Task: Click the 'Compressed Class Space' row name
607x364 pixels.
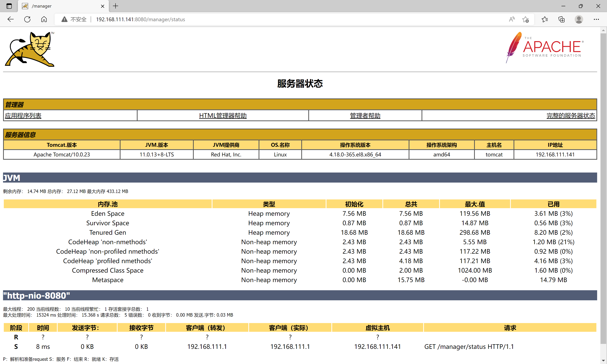Action: click(x=108, y=271)
